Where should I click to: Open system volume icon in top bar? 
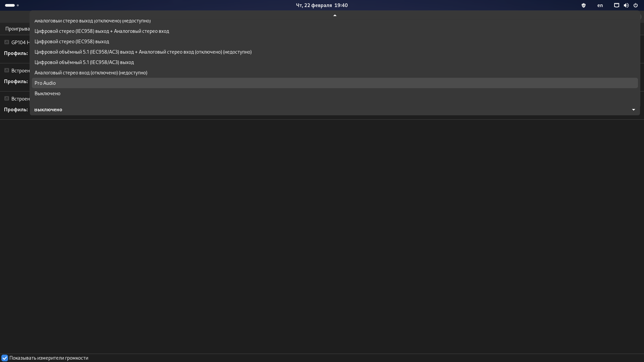[626, 5]
